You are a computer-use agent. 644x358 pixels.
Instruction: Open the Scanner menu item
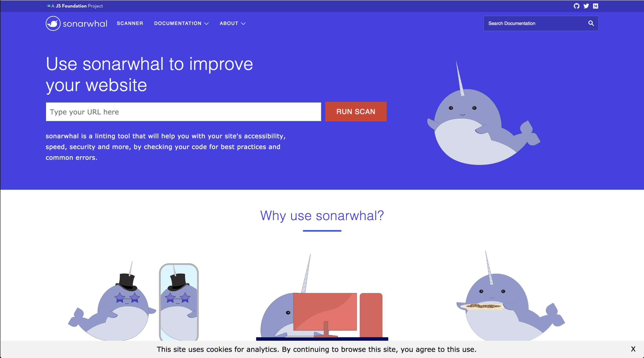[130, 23]
